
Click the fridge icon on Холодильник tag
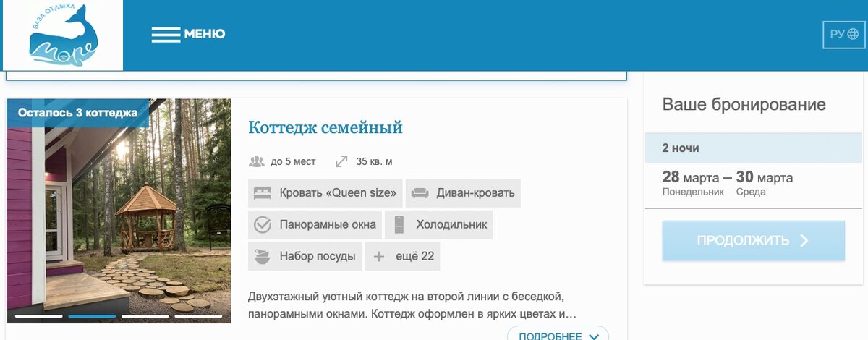click(399, 225)
